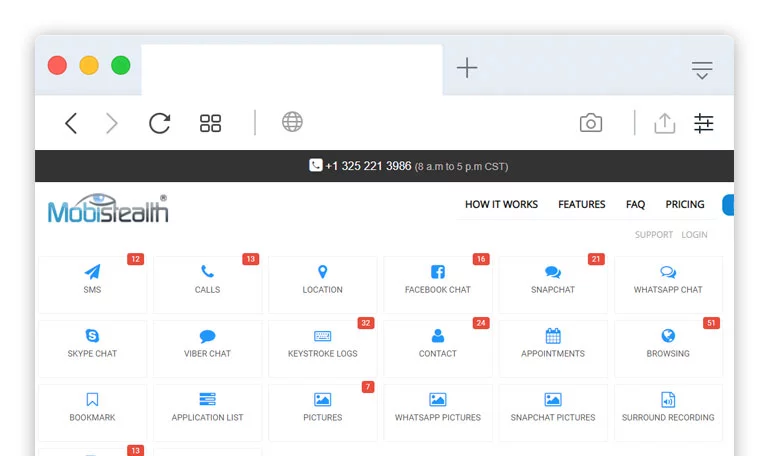Viewport: 768px width, 456px height.
Task: Open the KEYSTROKE LOGS tile
Action: pyautogui.click(x=322, y=348)
